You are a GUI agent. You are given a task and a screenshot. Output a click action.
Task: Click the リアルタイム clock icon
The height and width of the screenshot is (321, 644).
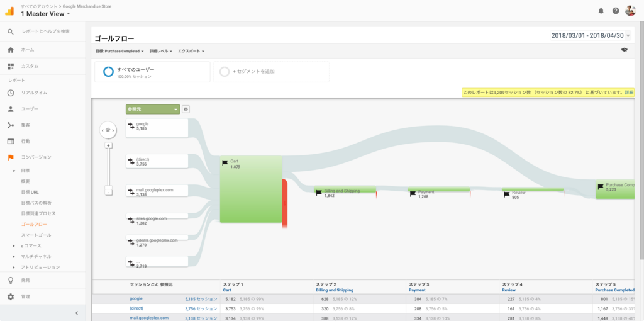11,93
